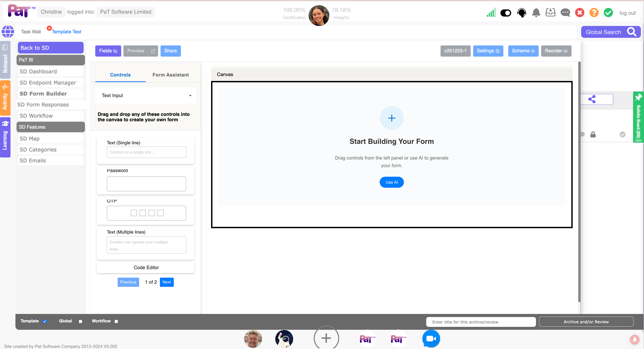Click the archive title input field
The height and width of the screenshot is (349, 644).
[481, 322]
